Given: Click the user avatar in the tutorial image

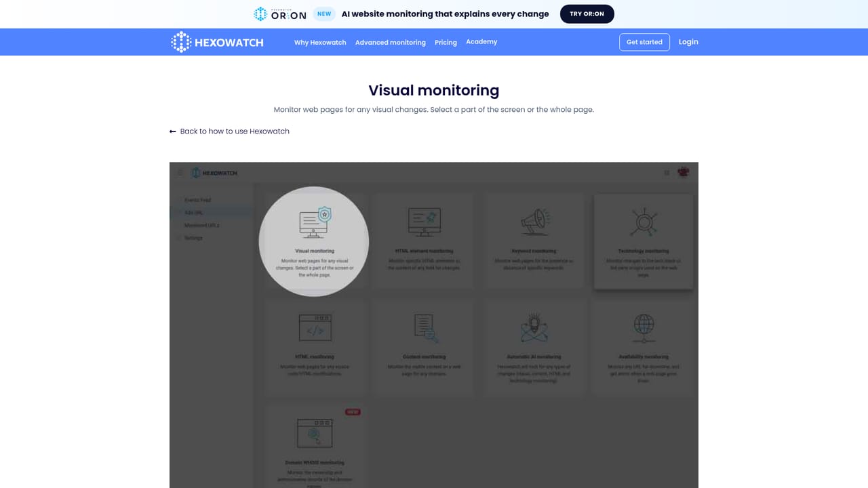Looking at the screenshot, I should 683,172.
